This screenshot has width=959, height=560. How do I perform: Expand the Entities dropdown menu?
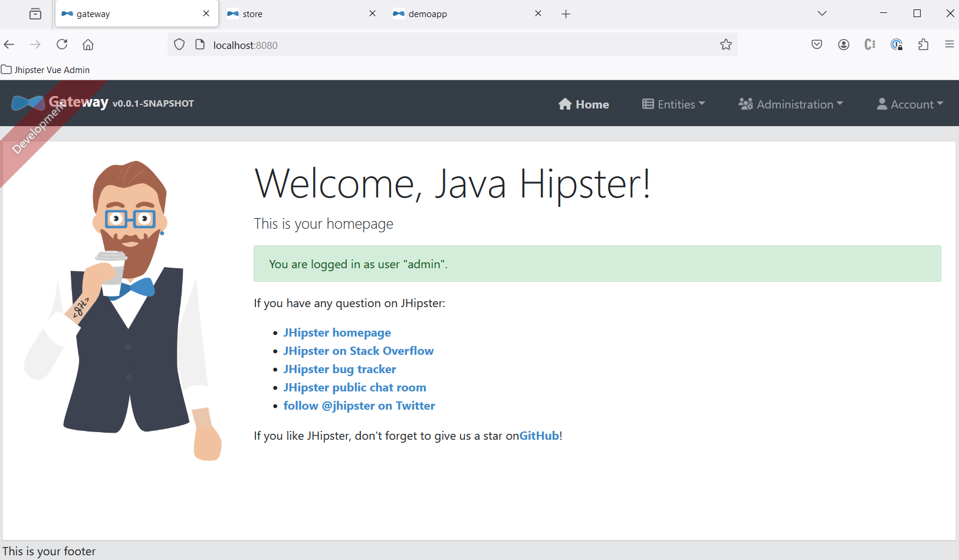(674, 104)
